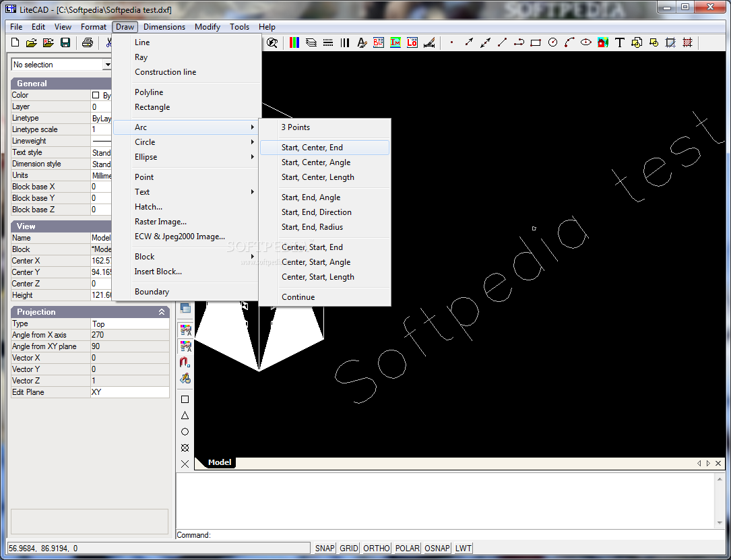Open the Linetypes dashed-lines icon

327,43
